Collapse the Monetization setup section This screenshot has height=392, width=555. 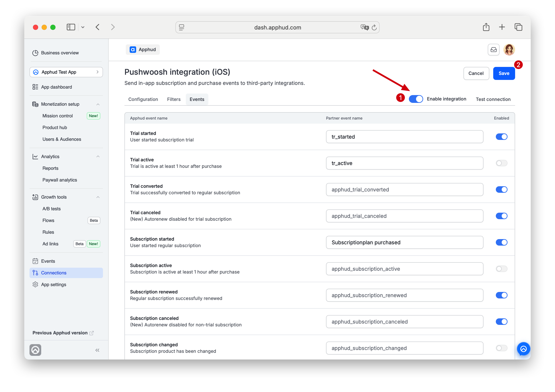98,104
